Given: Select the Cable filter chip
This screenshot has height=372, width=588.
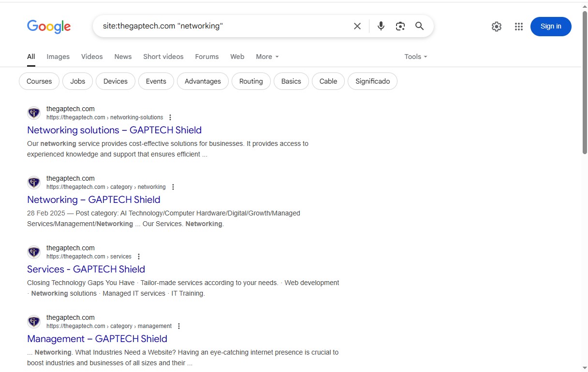Looking at the screenshot, I should pos(328,81).
